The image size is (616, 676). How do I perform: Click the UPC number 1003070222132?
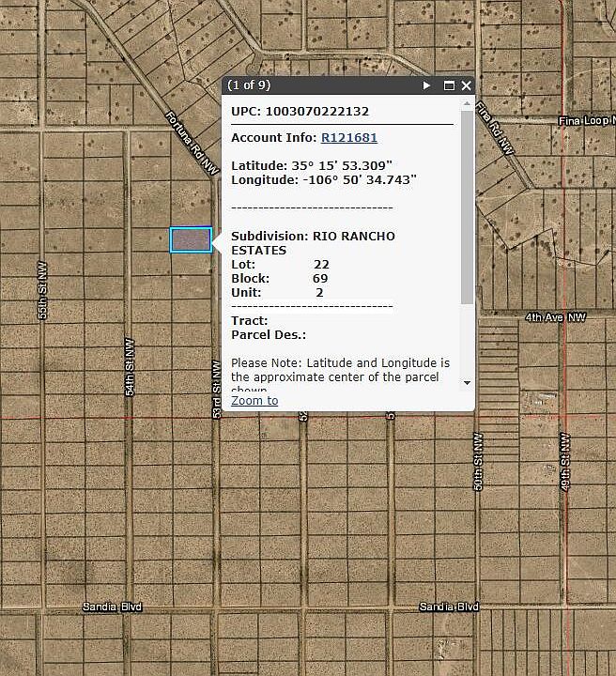[316, 111]
